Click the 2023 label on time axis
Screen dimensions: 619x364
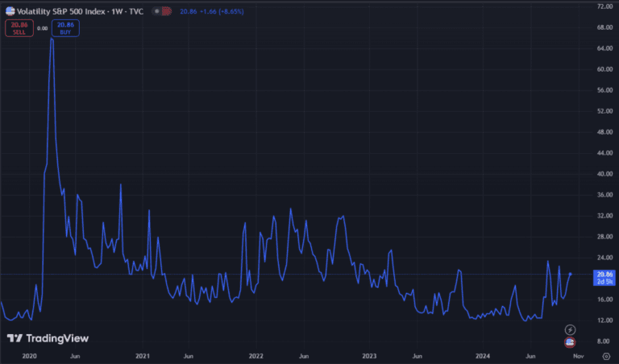[370, 355]
